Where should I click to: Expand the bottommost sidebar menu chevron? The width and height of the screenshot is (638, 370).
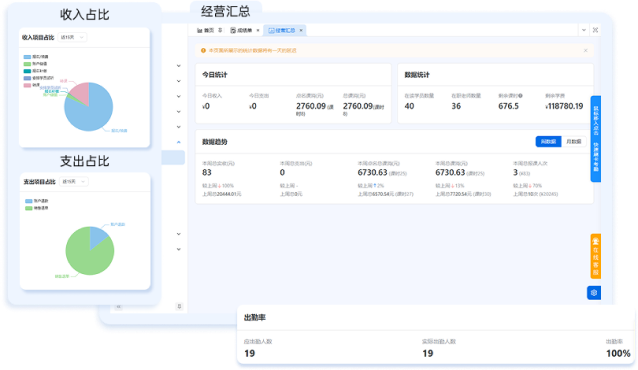coord(179,249)
